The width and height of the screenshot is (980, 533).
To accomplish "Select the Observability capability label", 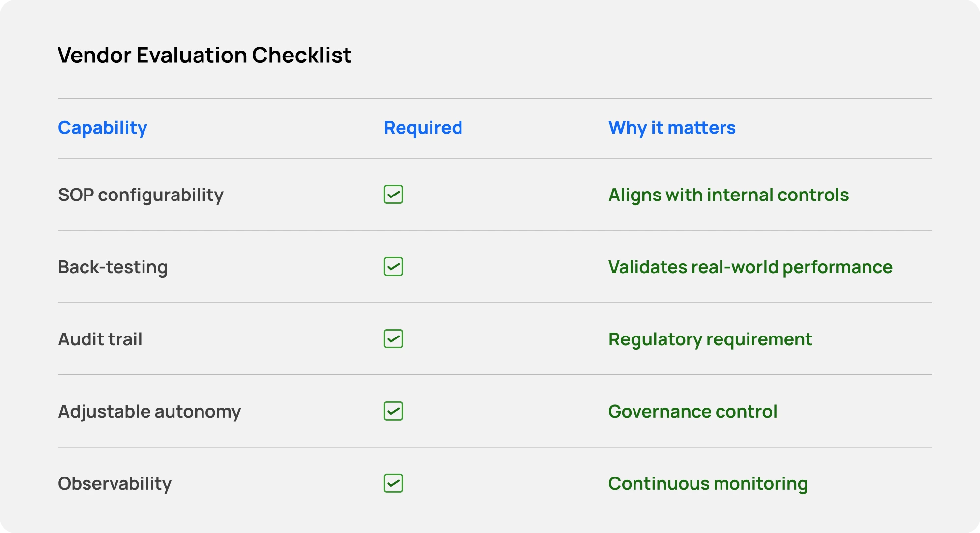I will [x=115, y=484].
